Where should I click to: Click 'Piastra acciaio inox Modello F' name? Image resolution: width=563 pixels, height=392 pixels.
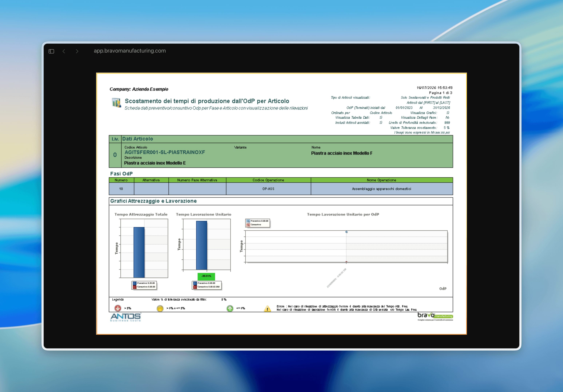(342, 153)
